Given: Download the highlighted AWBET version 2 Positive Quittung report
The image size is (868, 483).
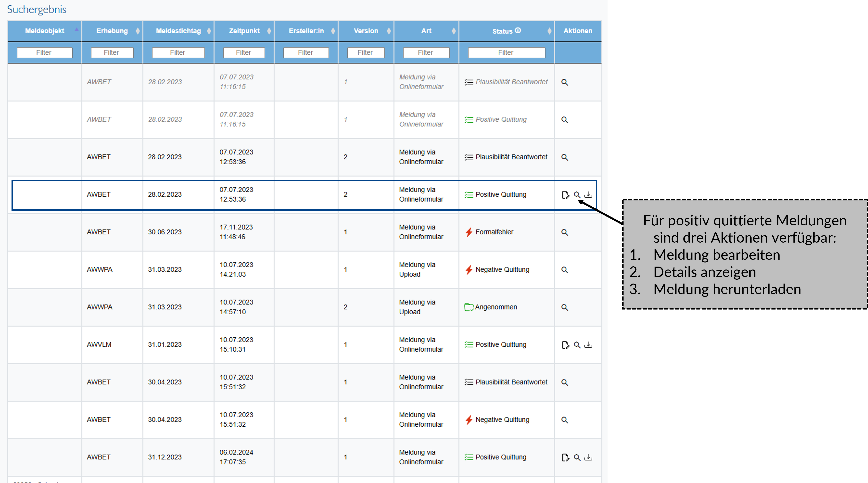Looking at the screenshot, I should [588, 195].
